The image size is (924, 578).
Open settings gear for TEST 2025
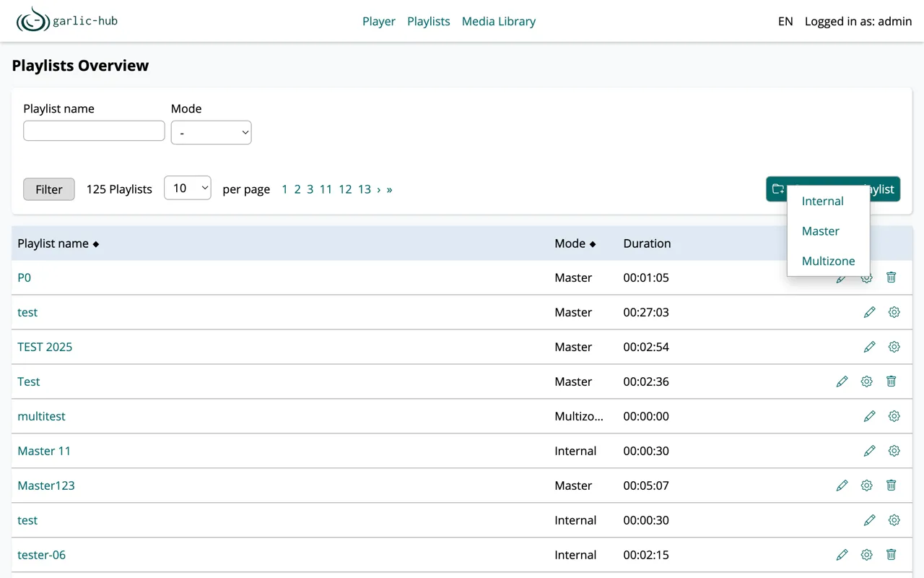click(x=894, y=347)
